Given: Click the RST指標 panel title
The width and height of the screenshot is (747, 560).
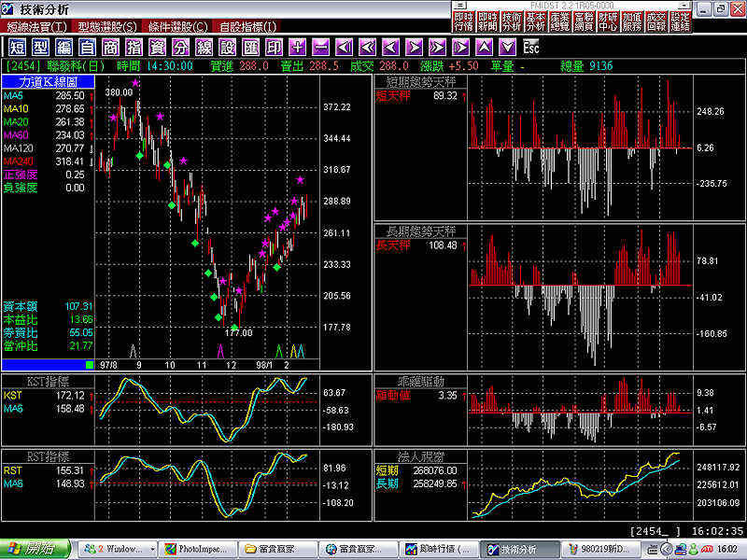Looking at the screenshot, I should tap(49, 456).
